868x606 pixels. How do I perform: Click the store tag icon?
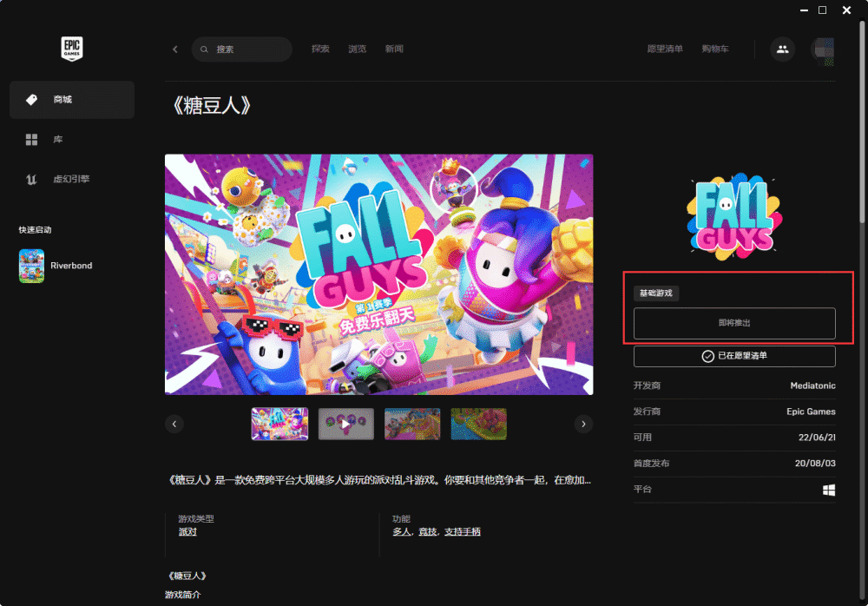[x=31, y=100]
